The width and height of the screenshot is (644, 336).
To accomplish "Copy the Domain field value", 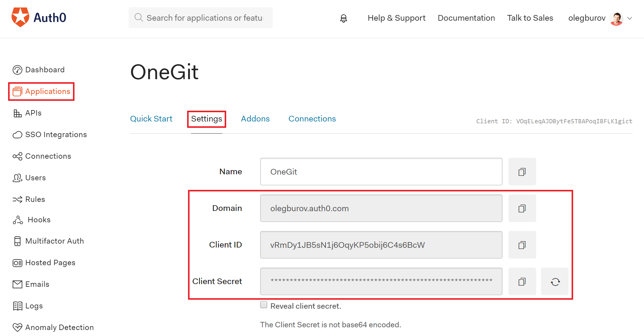I will (x=522, y=208).
